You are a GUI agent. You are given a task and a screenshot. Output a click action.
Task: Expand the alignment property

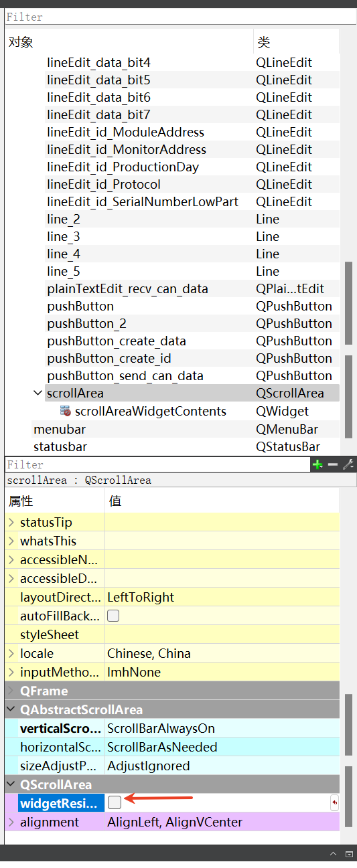click(11, 822)
